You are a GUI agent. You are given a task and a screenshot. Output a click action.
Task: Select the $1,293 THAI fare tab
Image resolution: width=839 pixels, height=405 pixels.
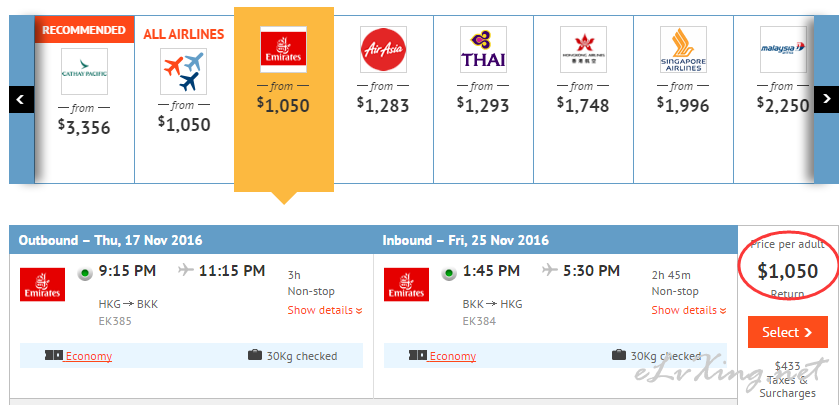(x=483, y=100)
